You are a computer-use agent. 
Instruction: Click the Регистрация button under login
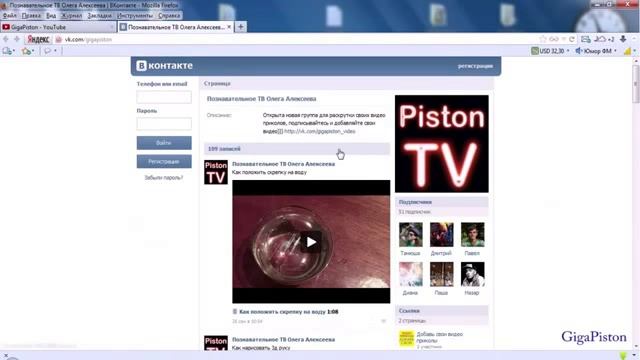(164, 162)
